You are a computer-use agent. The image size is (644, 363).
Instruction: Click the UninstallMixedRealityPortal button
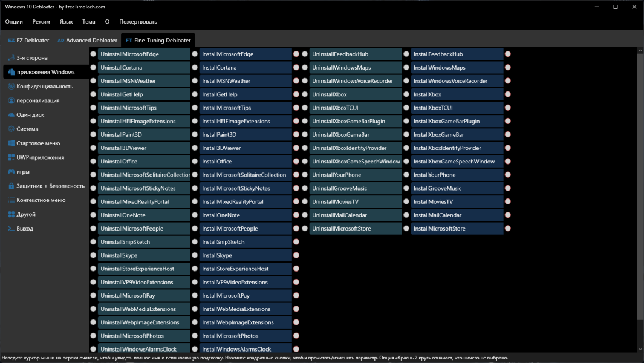[x=144, y=201]
